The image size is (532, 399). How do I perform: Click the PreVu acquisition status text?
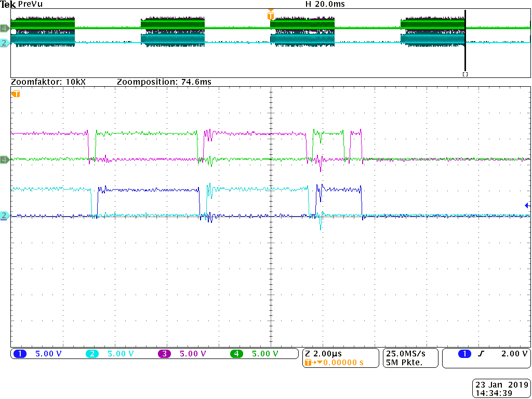tap(30, 5)
